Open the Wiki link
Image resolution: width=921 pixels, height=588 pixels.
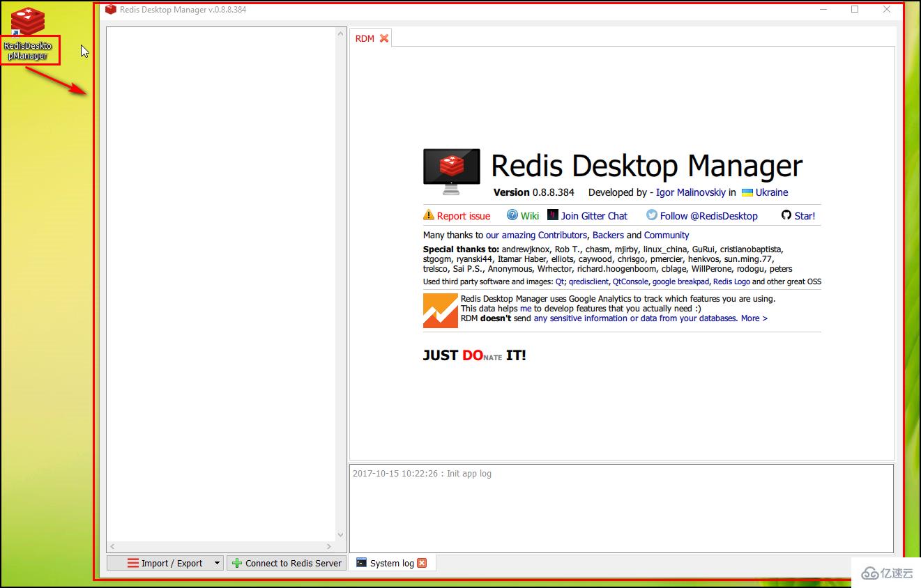tap(530, 216)
